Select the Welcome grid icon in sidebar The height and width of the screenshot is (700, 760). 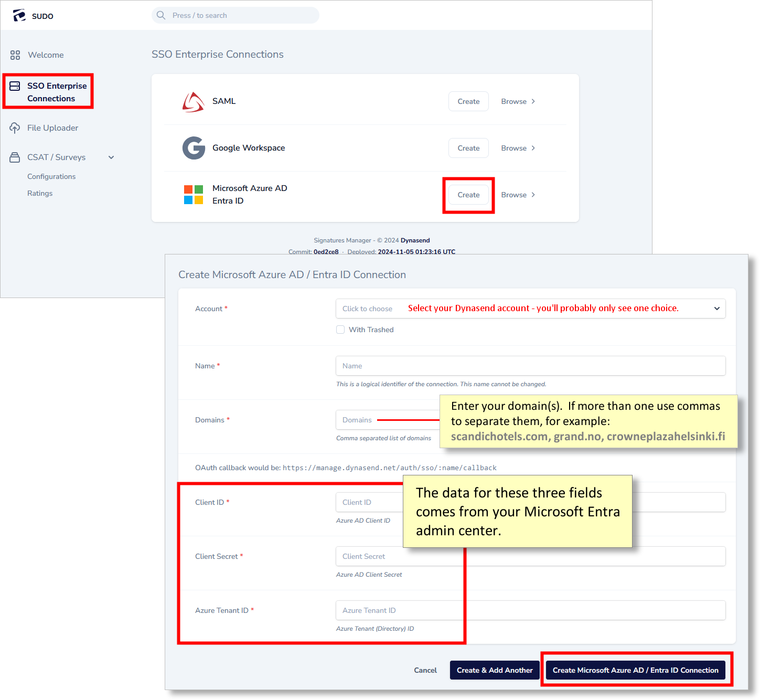coord(15,55)
